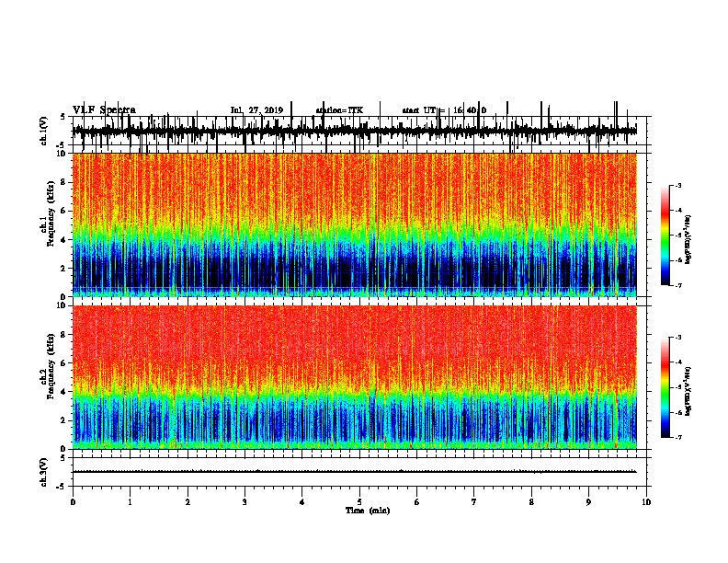The width and height of the screenshot is (728, 563).
Task: Click the "5" tick label on time axis
Action: click(359, 502)
